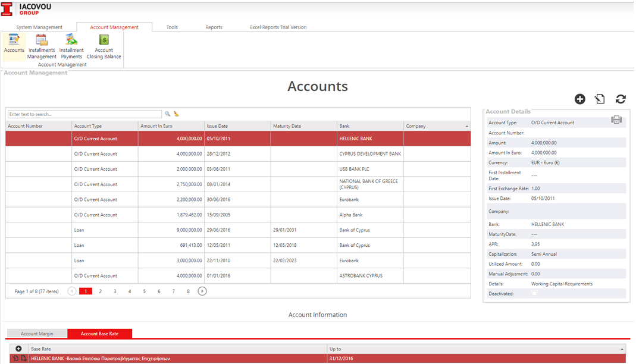Viewport: 636px width, 364px height.
Task: Clear the search with broom icon
Action: (176, 114)
